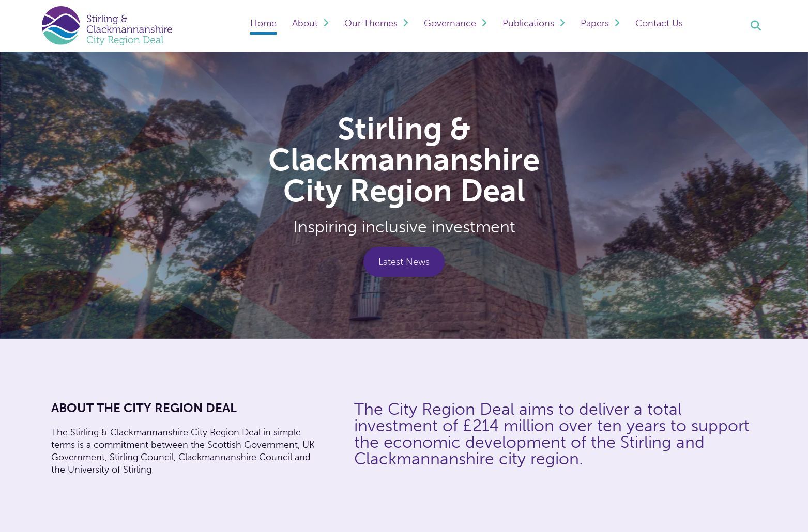Image resolution: width=808 pixels, height=532 pixels.
Task: Click the large white hero title
Action: click(404, 160)
